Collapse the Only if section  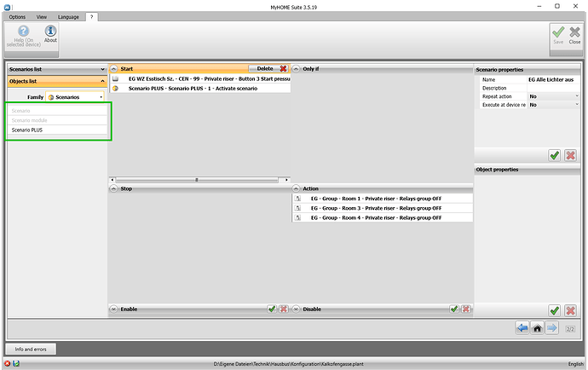pos(297,69)
